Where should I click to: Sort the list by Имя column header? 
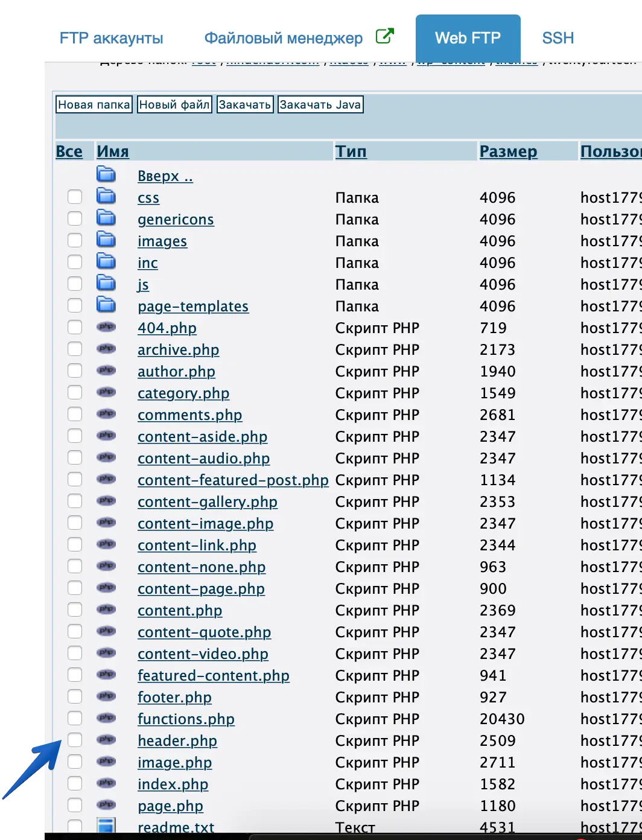pyautogui.click(x=113, y=151)
